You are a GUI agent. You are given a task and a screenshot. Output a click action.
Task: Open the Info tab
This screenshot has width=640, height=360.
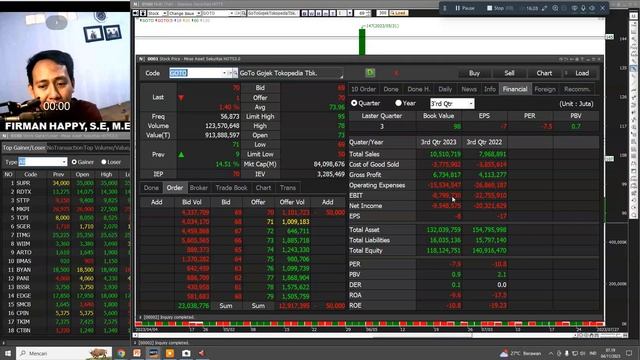[x=489, y=89]
